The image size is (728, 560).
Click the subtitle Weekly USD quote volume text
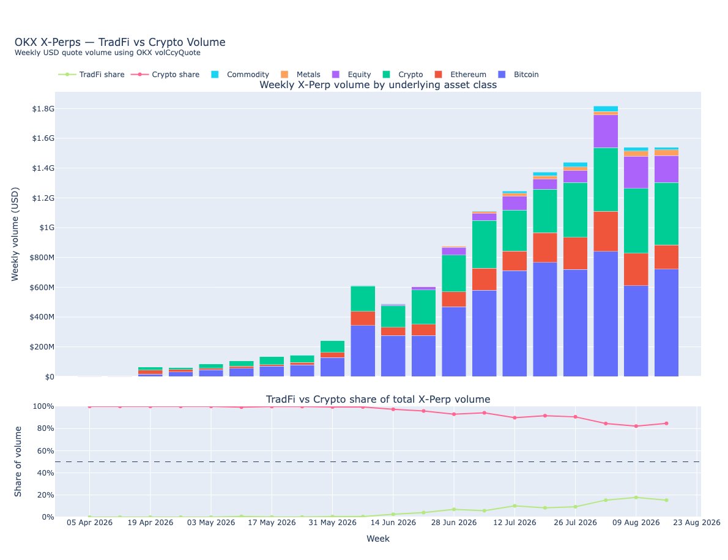tap(107, 53)
